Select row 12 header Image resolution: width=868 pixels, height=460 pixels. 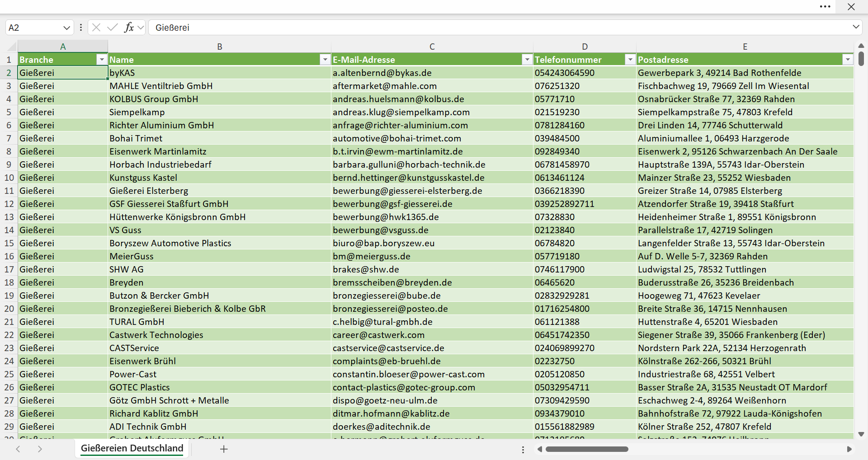tap(9, 204)
